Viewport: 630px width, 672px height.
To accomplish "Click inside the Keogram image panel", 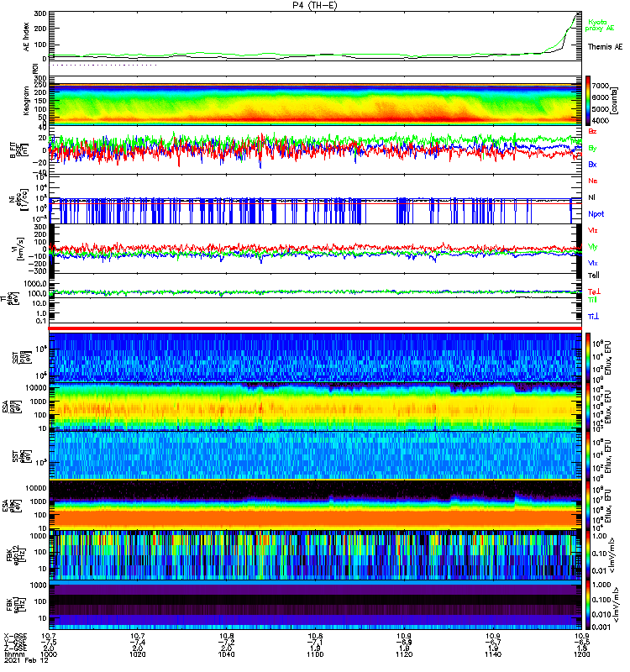I will pos(315,104).
